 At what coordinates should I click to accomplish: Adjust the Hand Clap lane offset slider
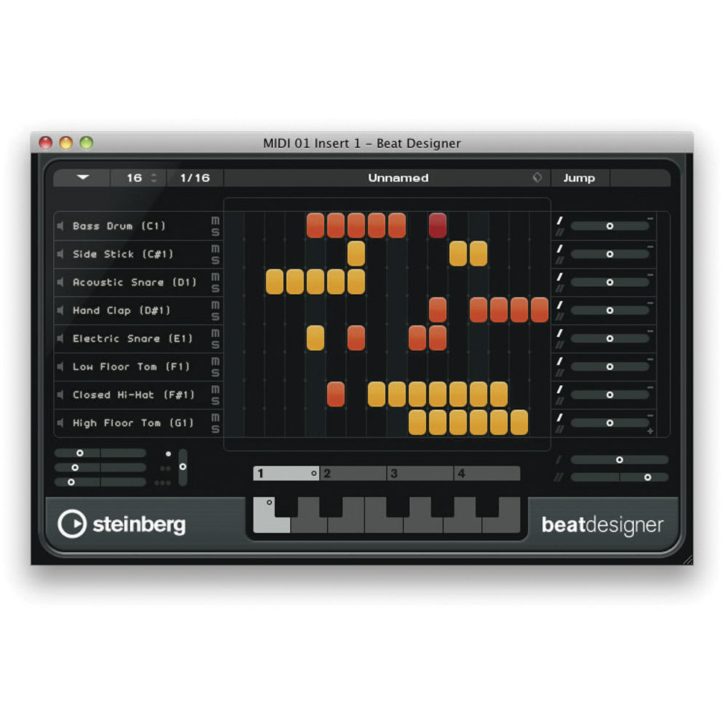(x=609, y=311)
